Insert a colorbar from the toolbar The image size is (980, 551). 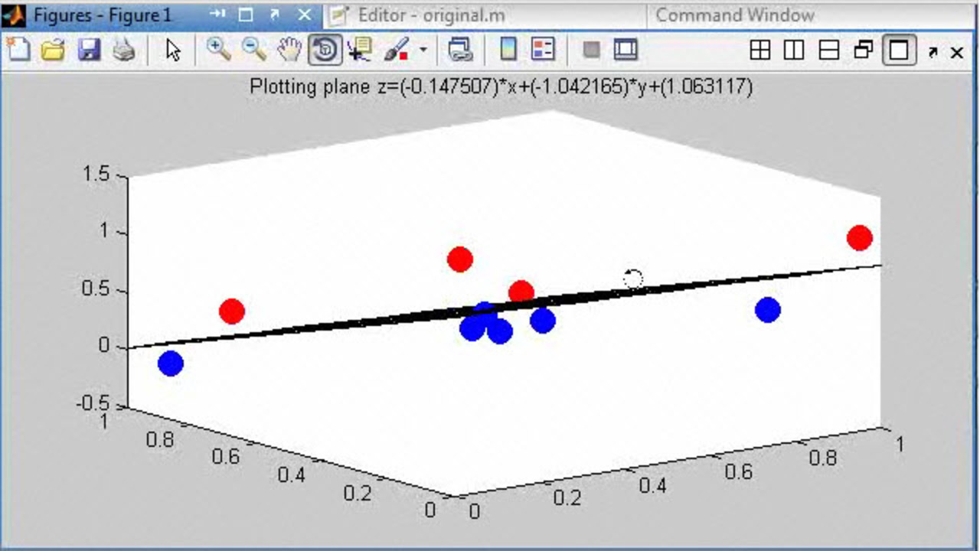tap(508, 51)
